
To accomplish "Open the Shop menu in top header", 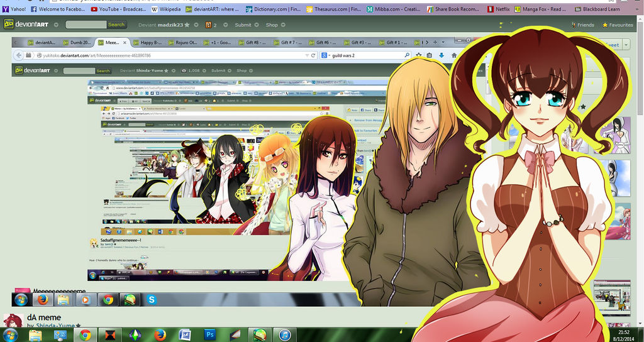I will pyautogui.click(x=272, y=25).
